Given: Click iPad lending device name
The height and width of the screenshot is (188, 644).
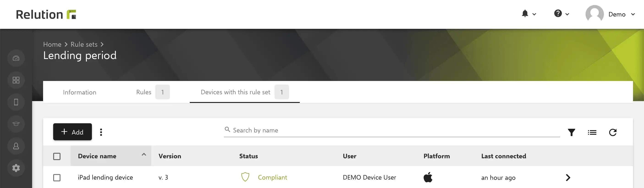Looking at the screenshot, I should click(105, 177).
